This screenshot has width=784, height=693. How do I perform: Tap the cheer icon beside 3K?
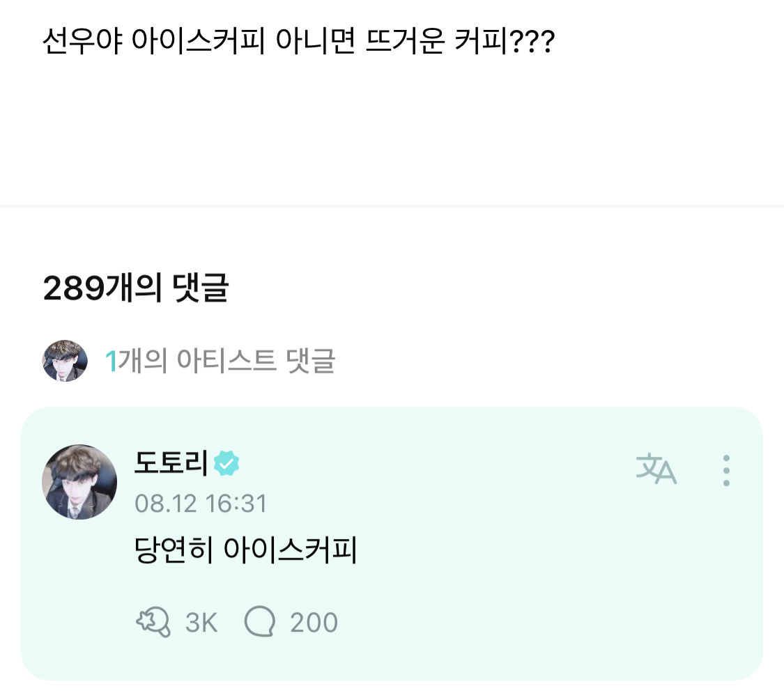point(153,622)
